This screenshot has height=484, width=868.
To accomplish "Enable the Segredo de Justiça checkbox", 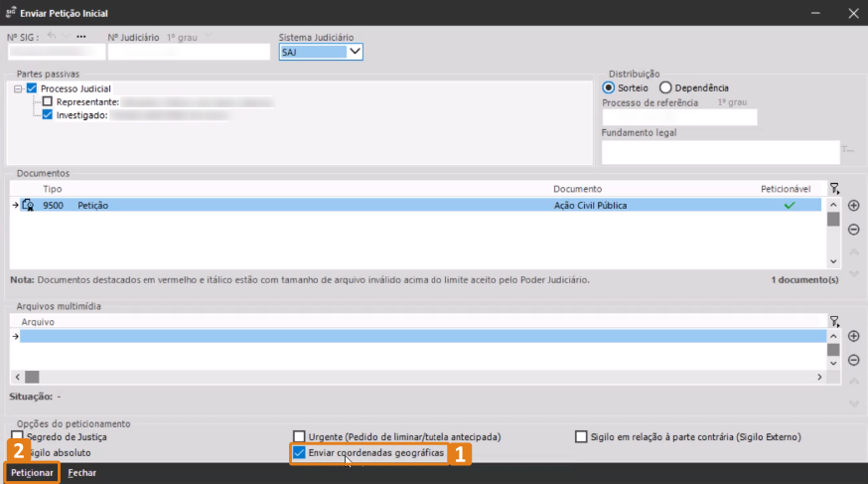I will click(17, 436).
